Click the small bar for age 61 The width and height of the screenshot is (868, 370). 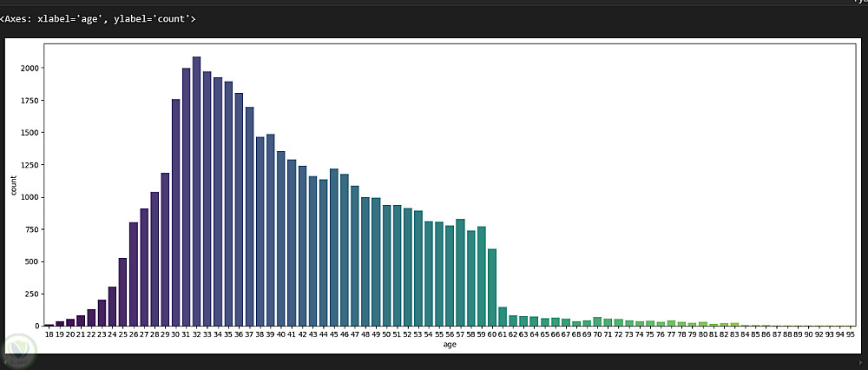(503, 316)
